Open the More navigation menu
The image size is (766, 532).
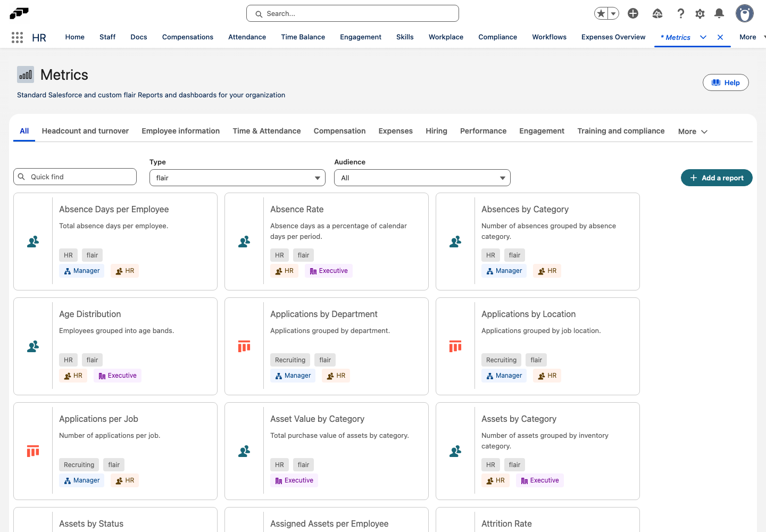pyautogui.click(x=752, y=37)
